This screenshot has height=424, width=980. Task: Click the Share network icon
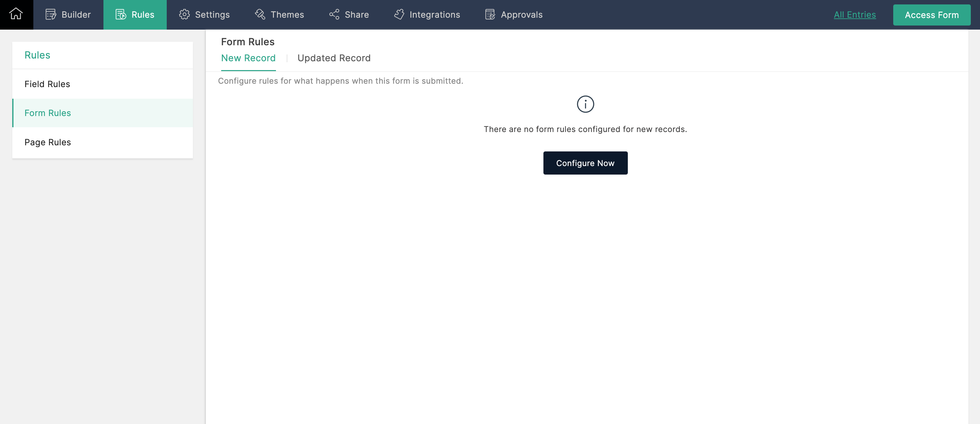point(334,15)
